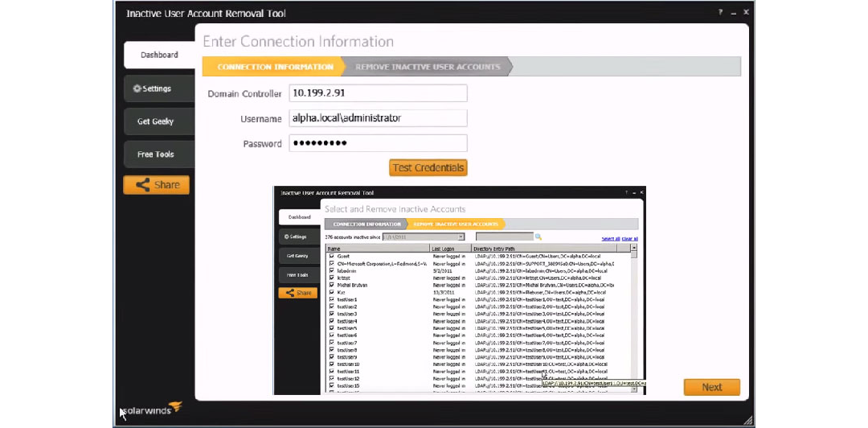This screenshot has height=428, width=868.
Task: Click the Clear all link in the preview screenshot
Action: tap(630, 239)
